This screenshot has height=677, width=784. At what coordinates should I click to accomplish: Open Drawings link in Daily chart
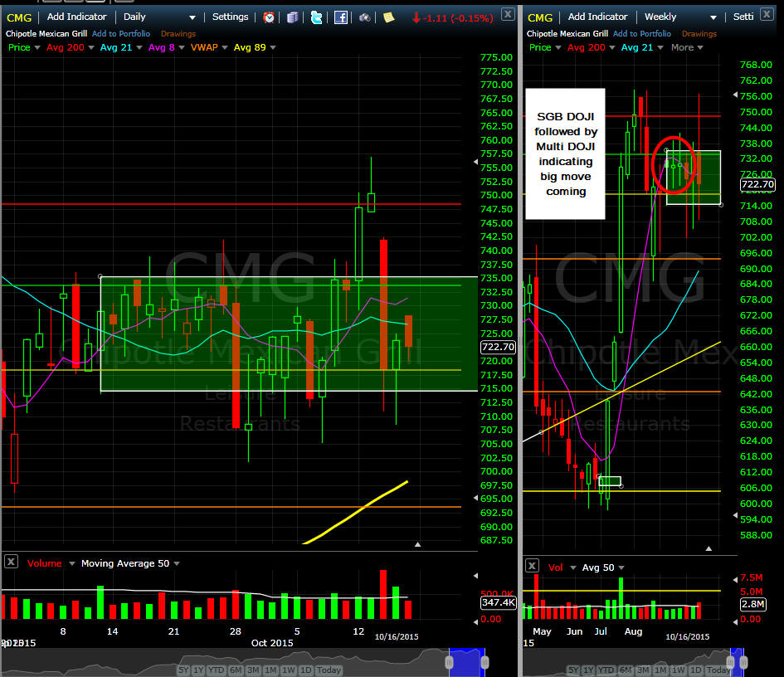[x=178, y=33]
